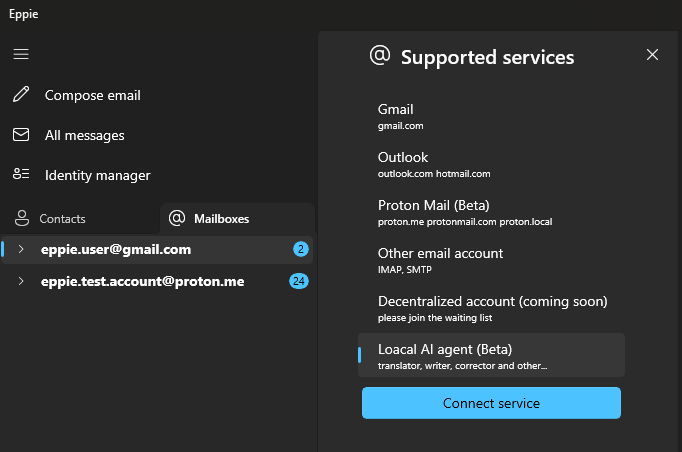
Task: Select Loacal AI agent (Beta) option
Action: click(x=491, y=355)
